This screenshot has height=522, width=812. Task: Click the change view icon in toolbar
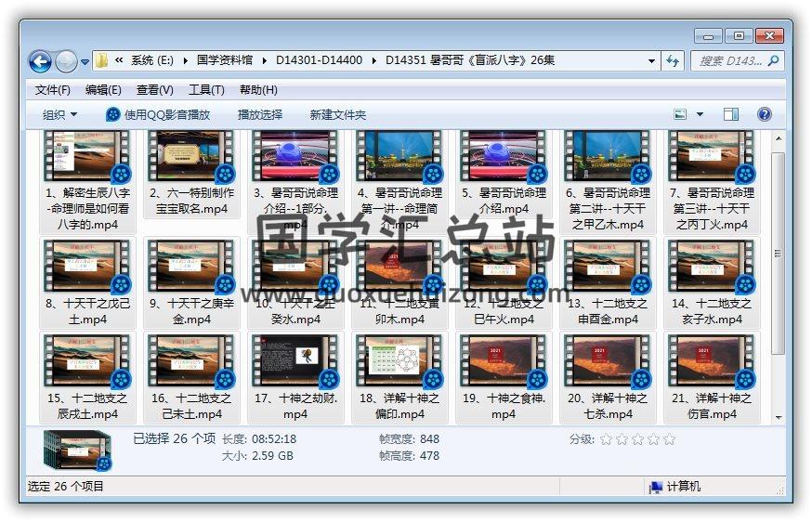pos(681,114)
